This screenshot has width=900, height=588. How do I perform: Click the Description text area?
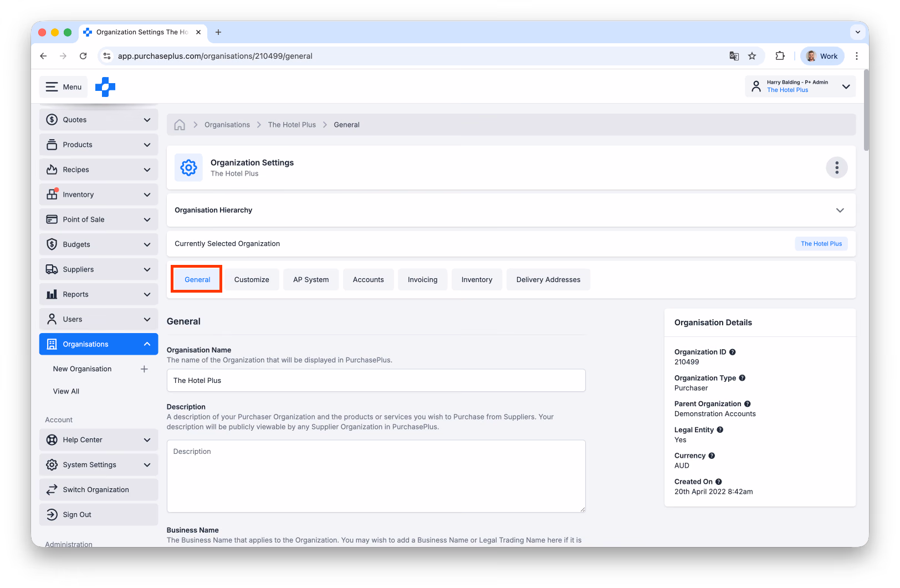(376, 477)
